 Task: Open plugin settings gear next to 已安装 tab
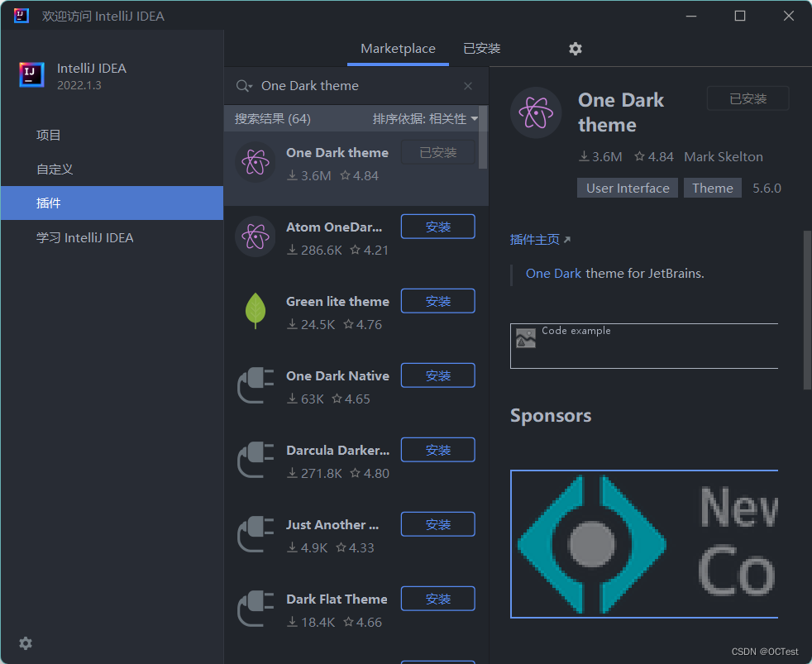576,49
